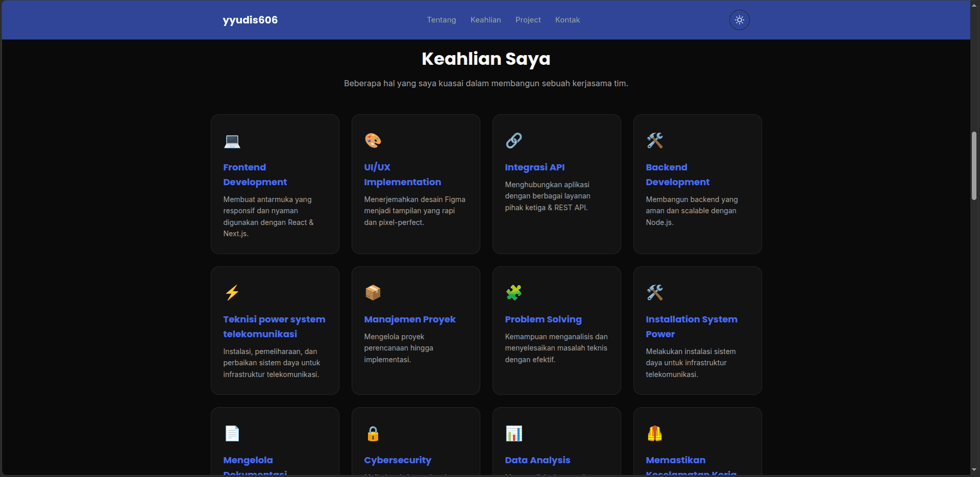Select the UI/UX Implementation card title
980x477 pixels.
[402, 174]
